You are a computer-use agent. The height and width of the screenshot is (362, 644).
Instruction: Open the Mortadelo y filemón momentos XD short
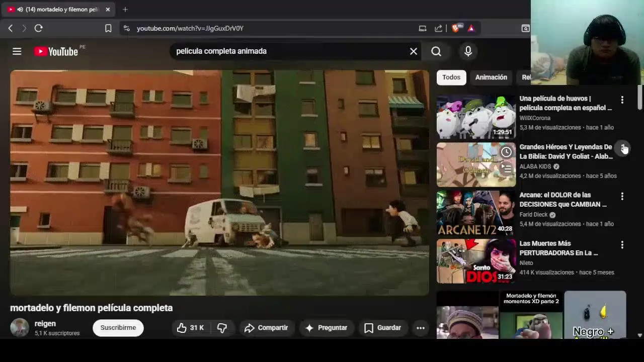click(x=531, y=315)
